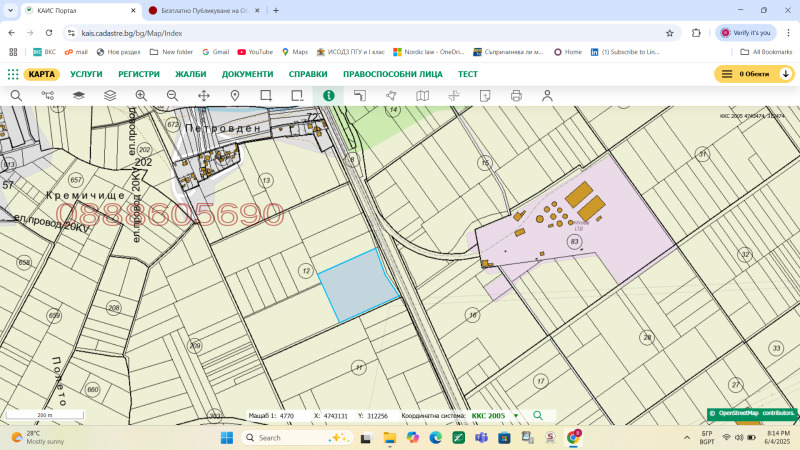This screenshot has height=450, width=800.
Task: Select the pan map arrows tool
Action: pyautogui.click(x=204, y=96)
